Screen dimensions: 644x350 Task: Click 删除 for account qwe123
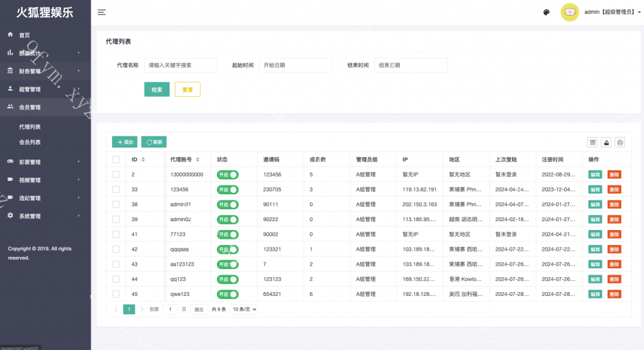click(x=614, y=294)
